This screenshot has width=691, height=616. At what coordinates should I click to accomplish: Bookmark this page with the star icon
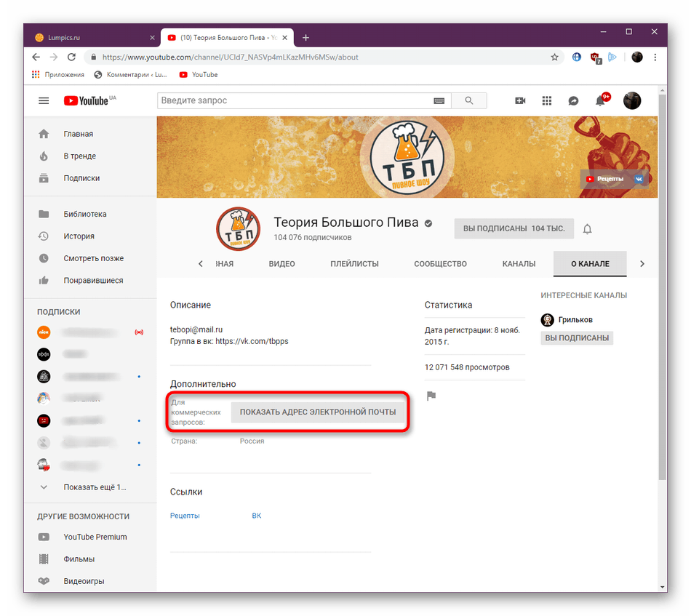(x=554, y=57)
